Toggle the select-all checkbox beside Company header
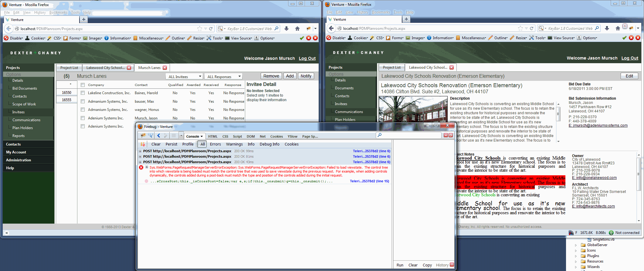Screen dimensions: 644x271 click(83, 85)
